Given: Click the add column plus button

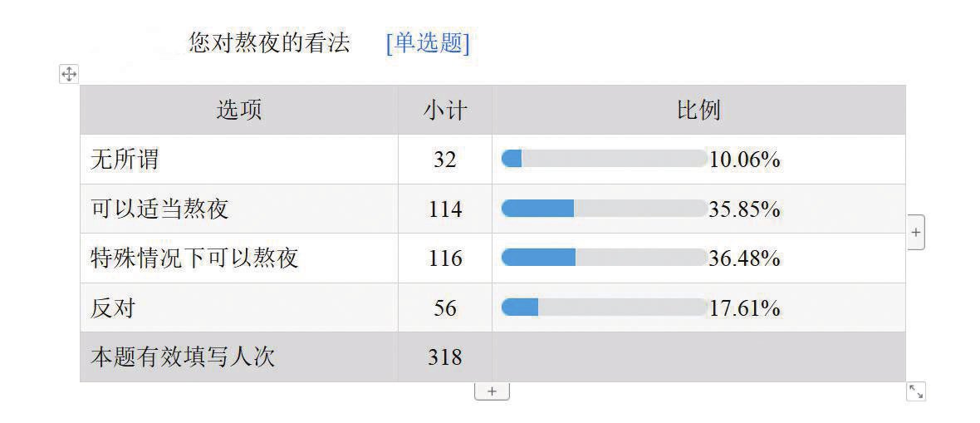Looking at the screenshot, I should click(915, 232).
